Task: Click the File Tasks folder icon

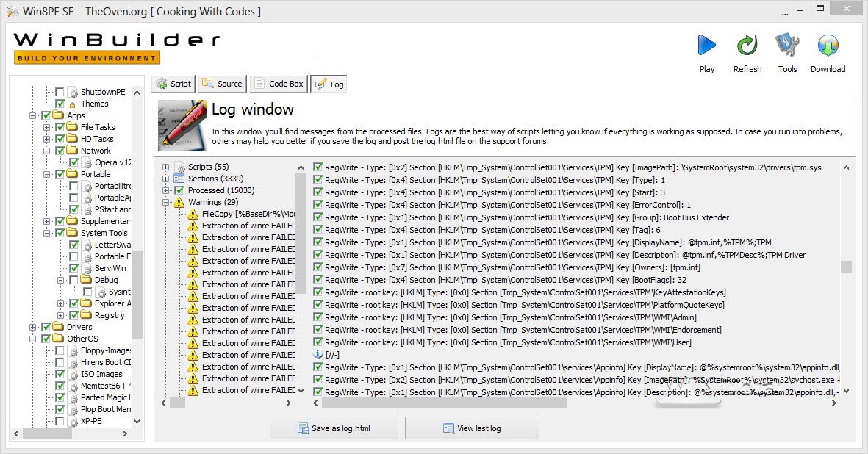Action: click(72, 126)
